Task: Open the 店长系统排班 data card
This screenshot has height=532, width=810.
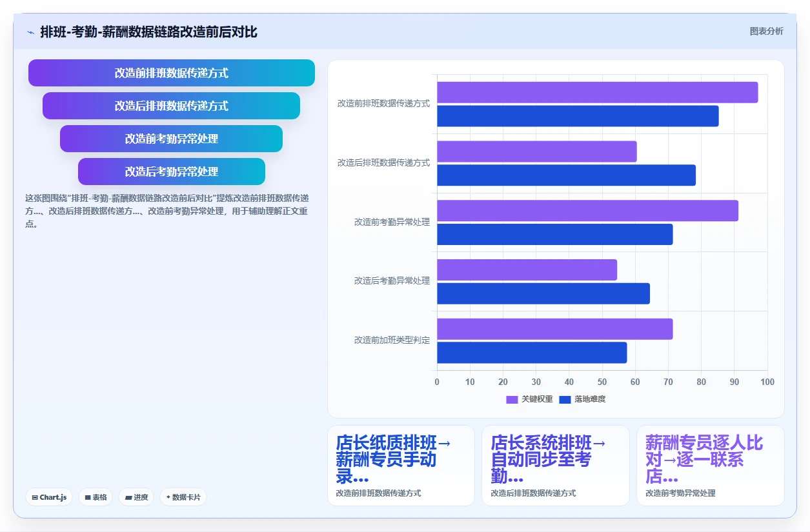Action: click(556, 466)
